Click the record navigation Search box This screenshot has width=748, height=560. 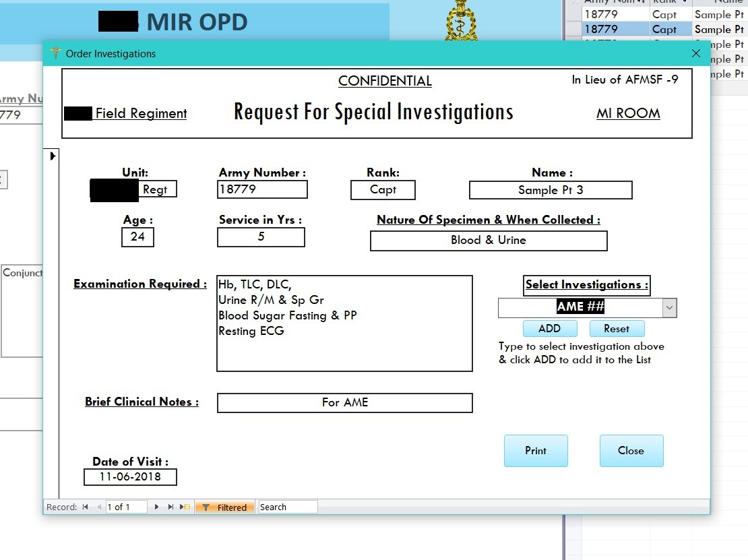pyautogui.click(x=288, y=507)
